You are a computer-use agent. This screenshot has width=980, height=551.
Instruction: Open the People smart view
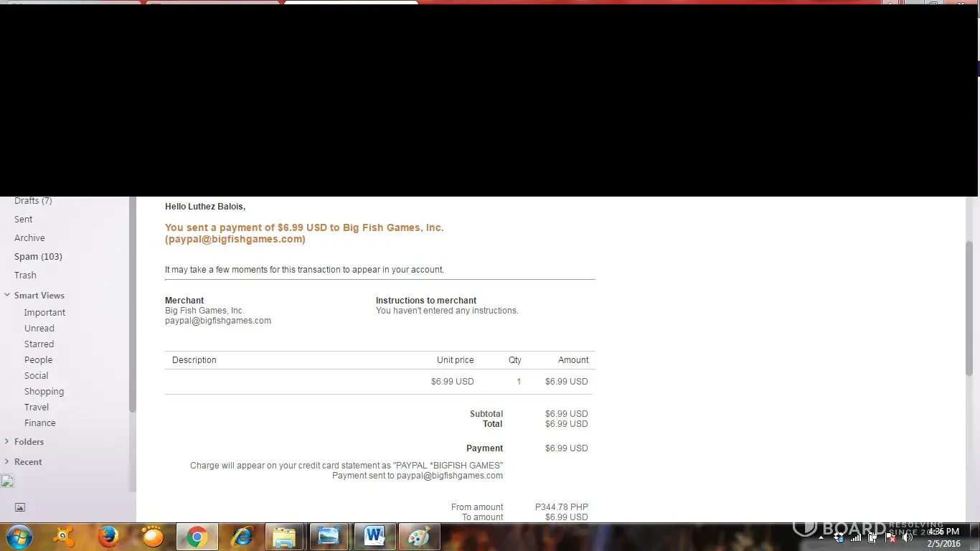pyautogui.click(x=38, y=360)
